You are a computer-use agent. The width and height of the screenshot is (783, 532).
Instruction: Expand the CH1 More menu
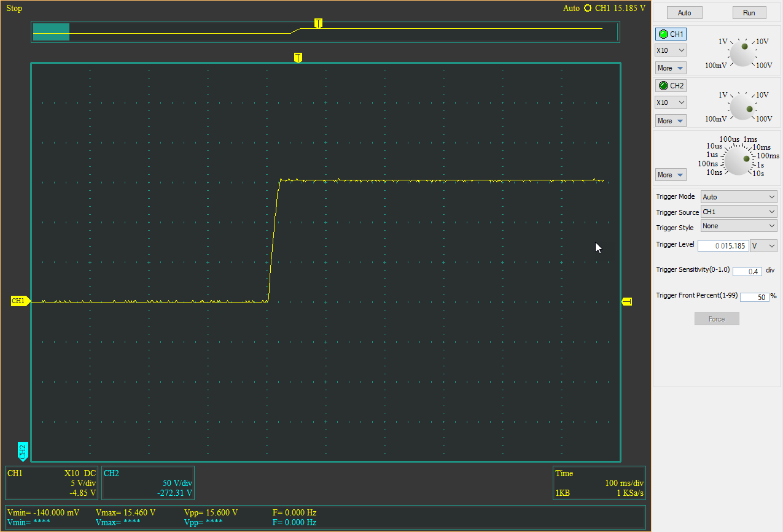671,68
